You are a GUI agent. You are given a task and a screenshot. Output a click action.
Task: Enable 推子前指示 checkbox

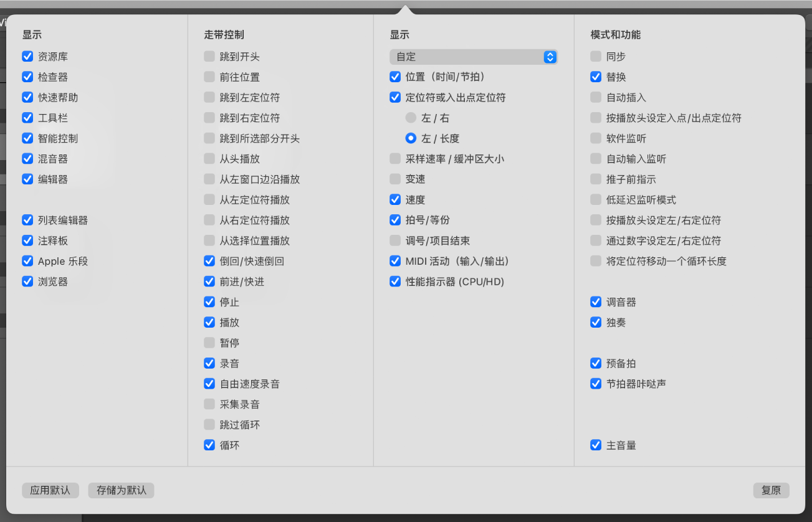pos(596,179)
